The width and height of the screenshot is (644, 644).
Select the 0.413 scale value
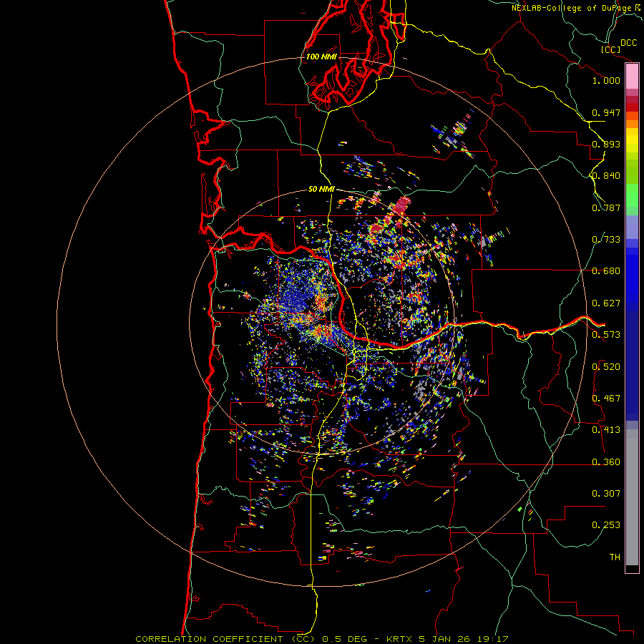tap(606, 430)
